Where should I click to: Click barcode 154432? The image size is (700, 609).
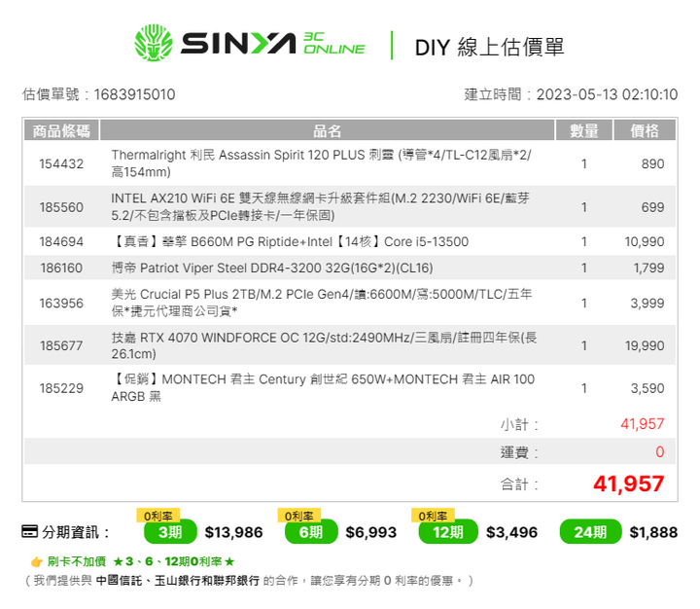tap(61, 164)
